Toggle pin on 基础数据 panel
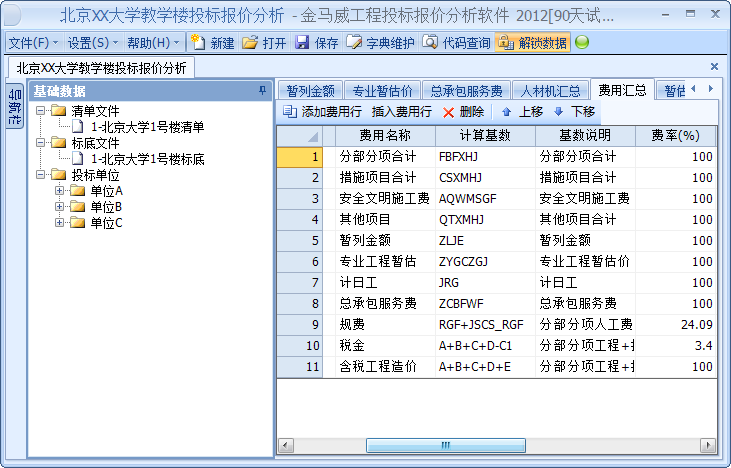 tap(262, 91)
